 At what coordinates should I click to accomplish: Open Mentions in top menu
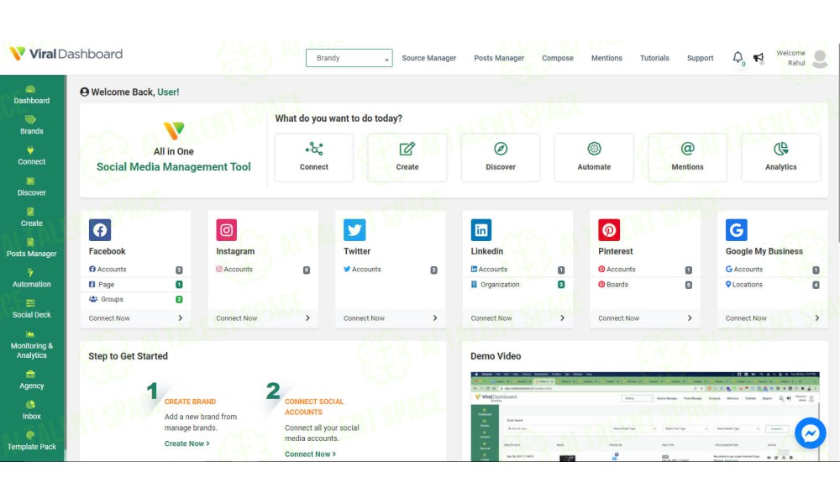pyautogui.click(x=606, y=58)
